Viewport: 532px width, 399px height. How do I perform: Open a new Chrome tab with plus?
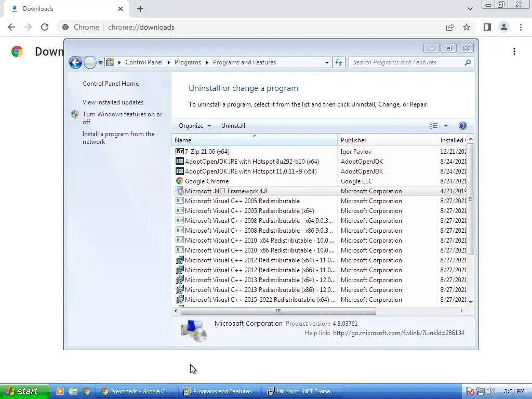click(x=140, y=9)
